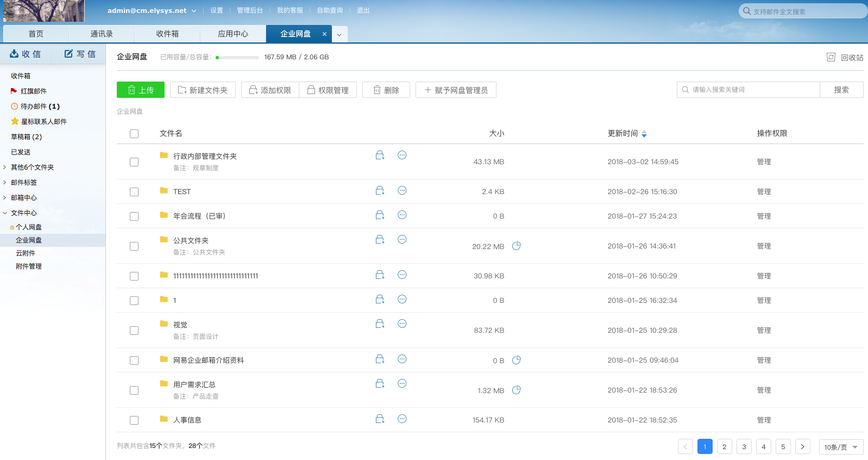Check the select-all checkbox in the header
The width and height of the screenshot is (868, 460).
click(x=134, y=134)
